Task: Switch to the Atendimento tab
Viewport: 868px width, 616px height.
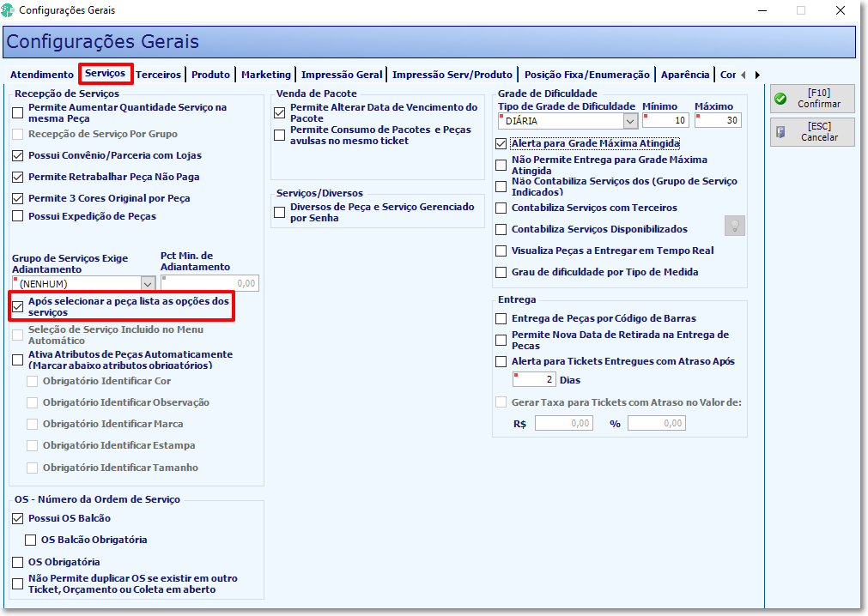Action: click(x=41, y=75)
